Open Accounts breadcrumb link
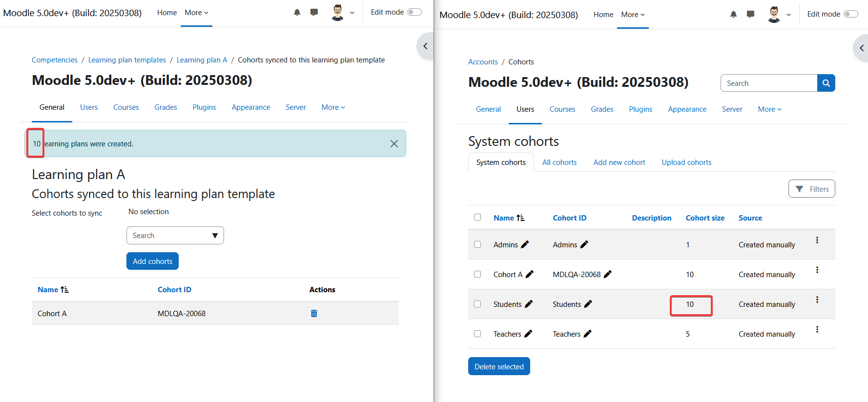Image resolution: width=868 pixels, height=402 pixels. pos(483,62)
